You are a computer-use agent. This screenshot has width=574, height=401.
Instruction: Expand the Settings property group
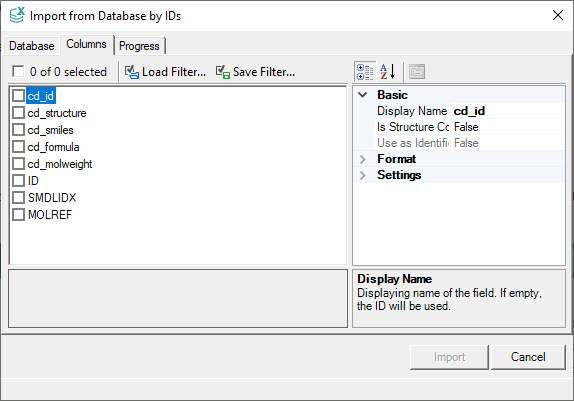point(362,175)
